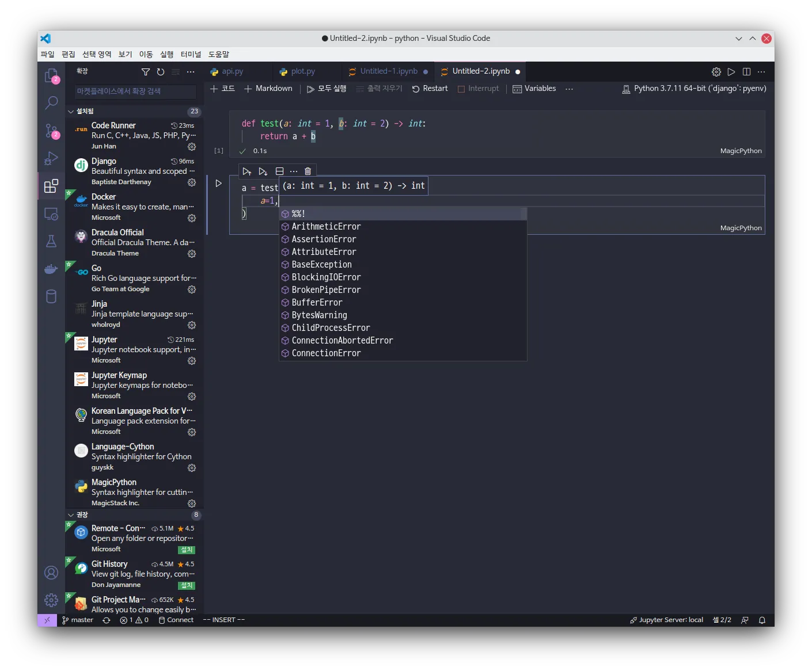The image size is (812, 671).
Task: Run the notebook from editor title bar
Action: click(x=731, y=72)
